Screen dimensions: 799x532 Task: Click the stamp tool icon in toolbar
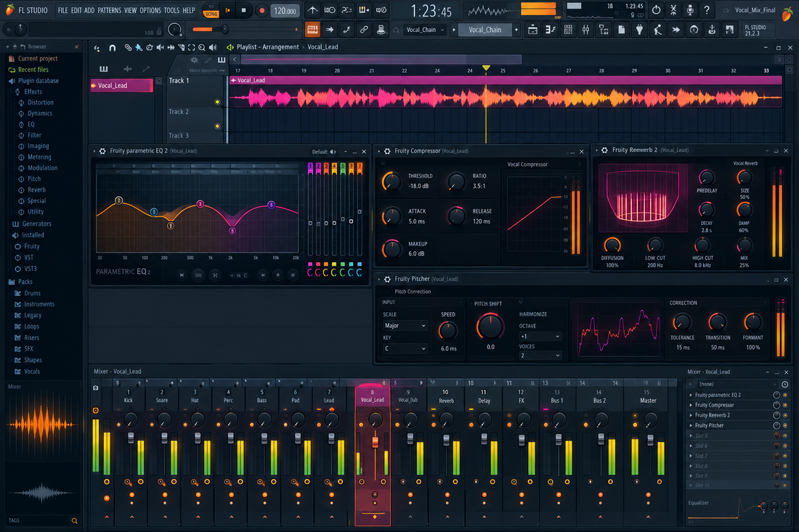tap(381, 30)
